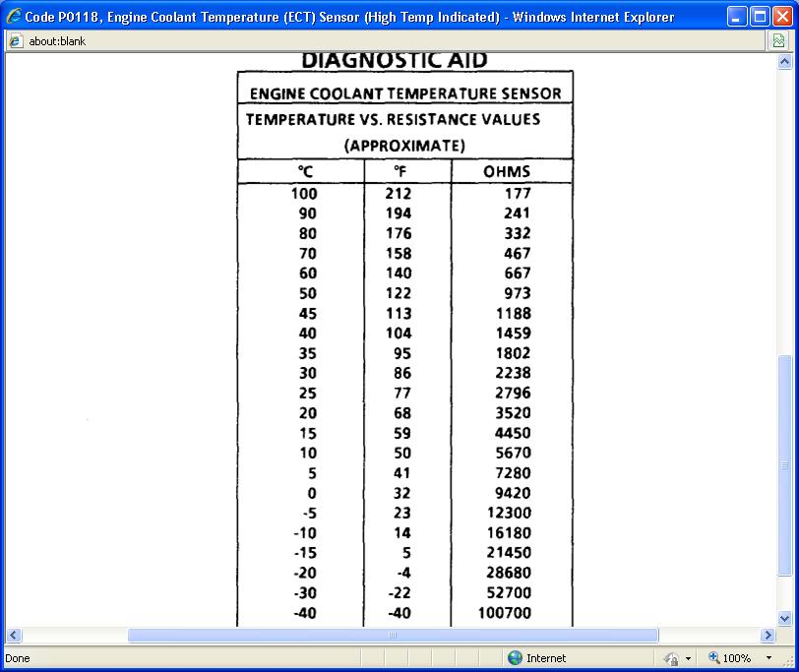799x672 pixels.
Task: Click the 9420 ohms value
Action: click(513, 493)
